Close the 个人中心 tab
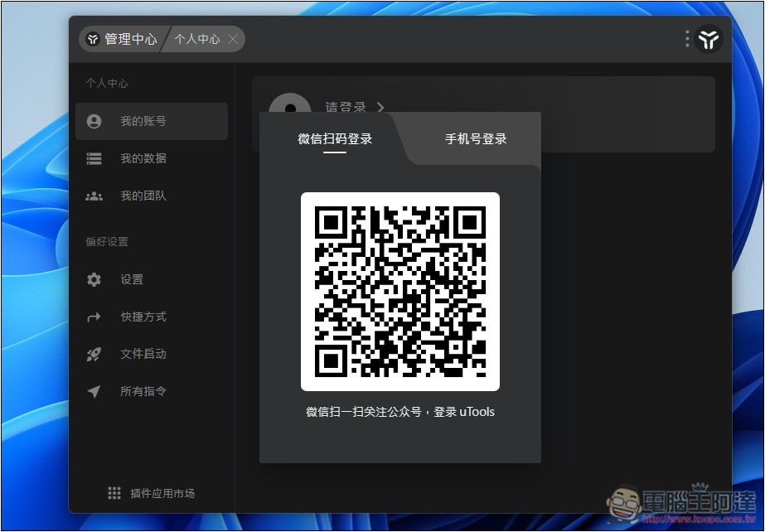The width and height of the screenshot is (765, 532). tap(233, 39)
